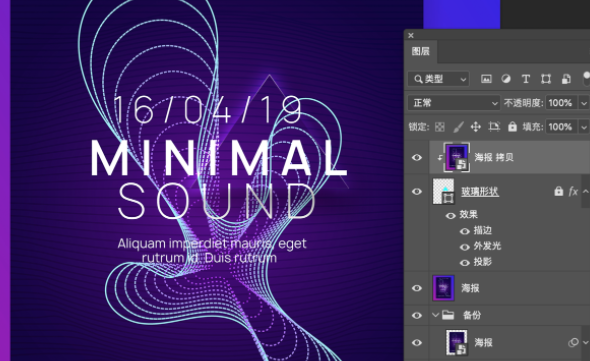590x361 pixels.
Task: Click the fx icon on 玻璃形状 layer
Action: (x=573, y=192)
